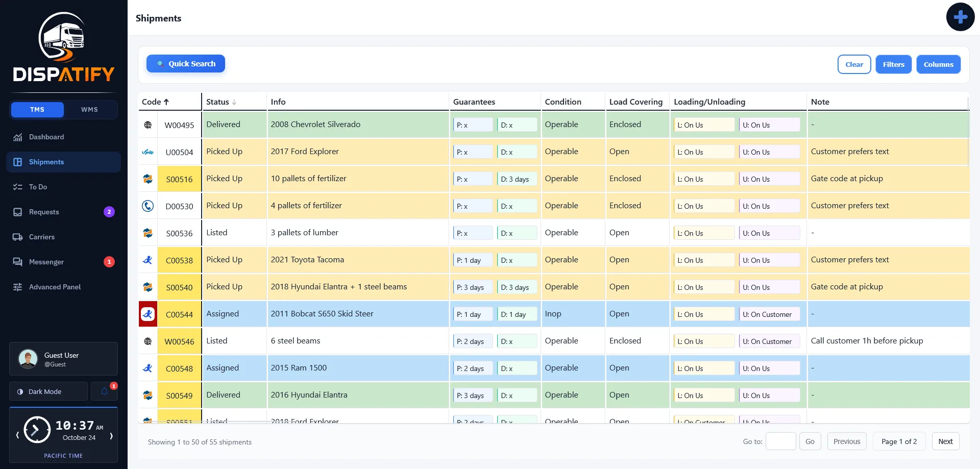Viewport: 980px width, 469px height.
Task: Click the Page 1 of 2 indicator
Action: 899,441
